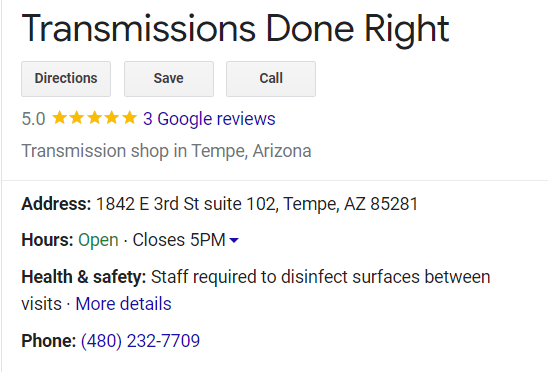Click the Directions button
Screen dimensions: 548x372
pyautogui.click(x=66, y=79)
